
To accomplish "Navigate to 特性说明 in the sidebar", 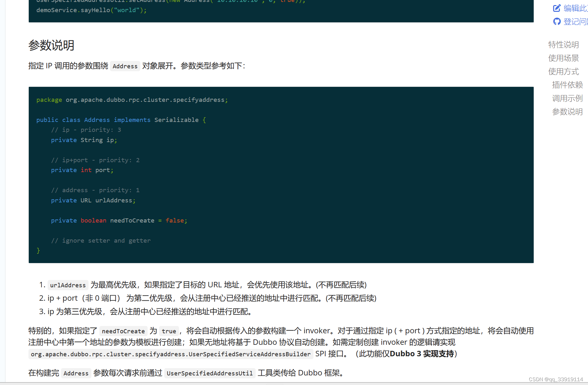I will [x=563, y=45].
